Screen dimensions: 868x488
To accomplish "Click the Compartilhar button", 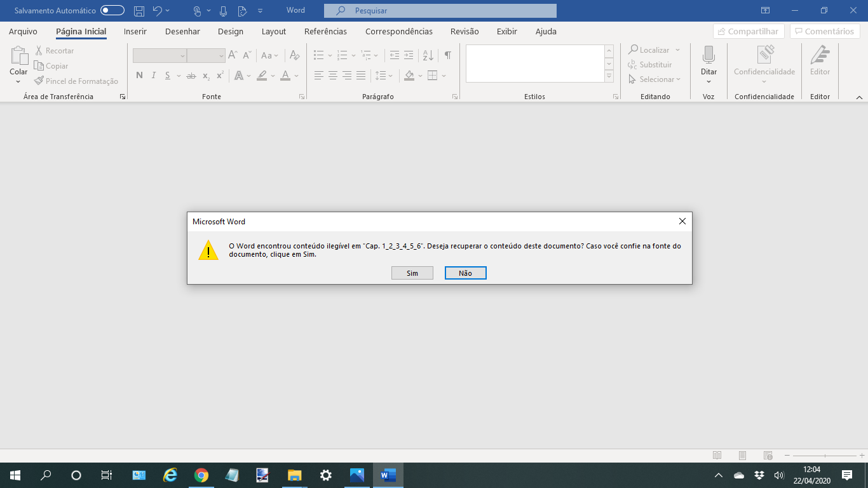I will pos(749,31).
